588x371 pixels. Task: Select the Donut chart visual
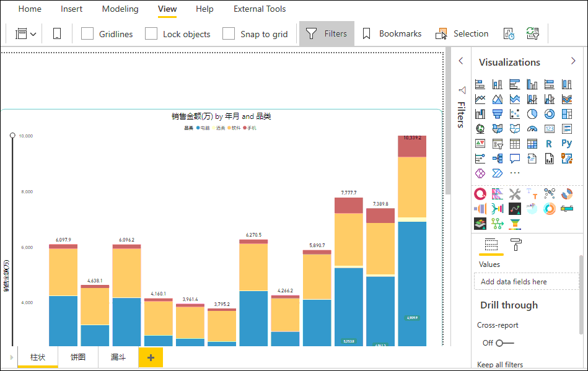tap(550, 113)
